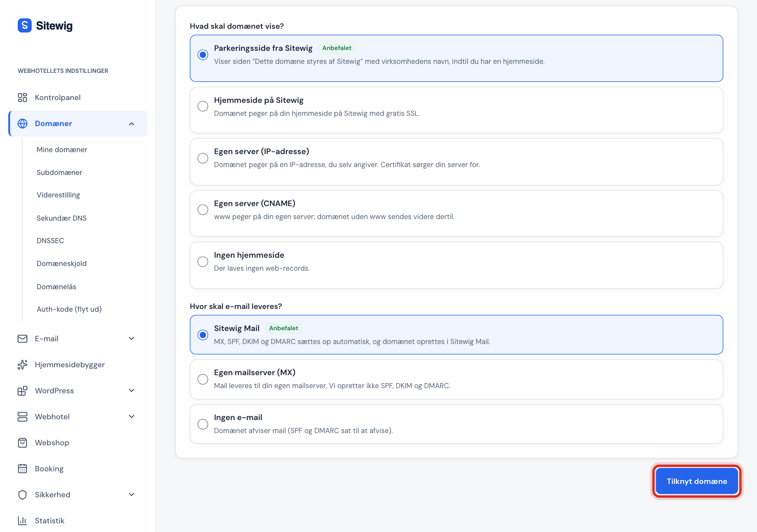Image resolution: width=757 pixels, height=532 pixels.
Task: Collapse the Domæner submenu chevron
Action: click(x=132, y=124)
